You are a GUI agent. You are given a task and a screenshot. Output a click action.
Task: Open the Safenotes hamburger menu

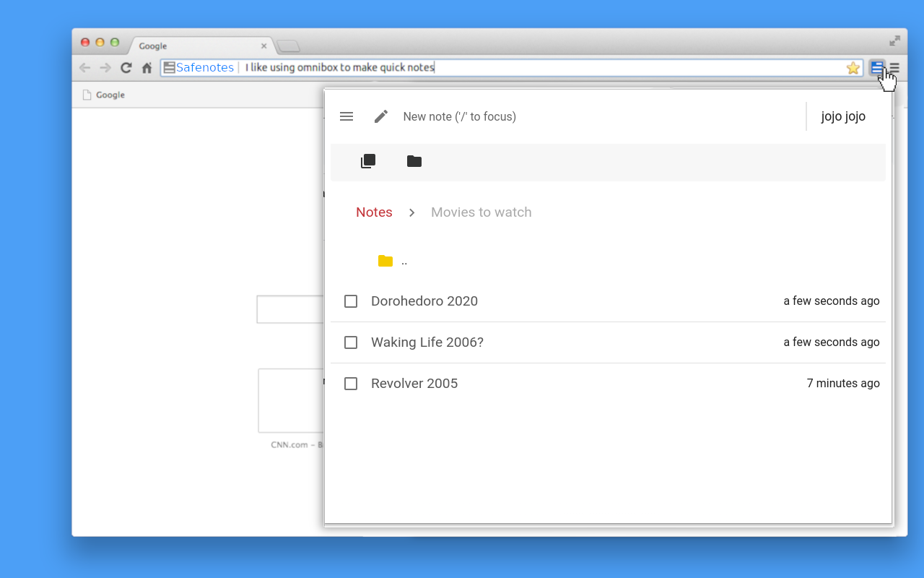(346, 116)
